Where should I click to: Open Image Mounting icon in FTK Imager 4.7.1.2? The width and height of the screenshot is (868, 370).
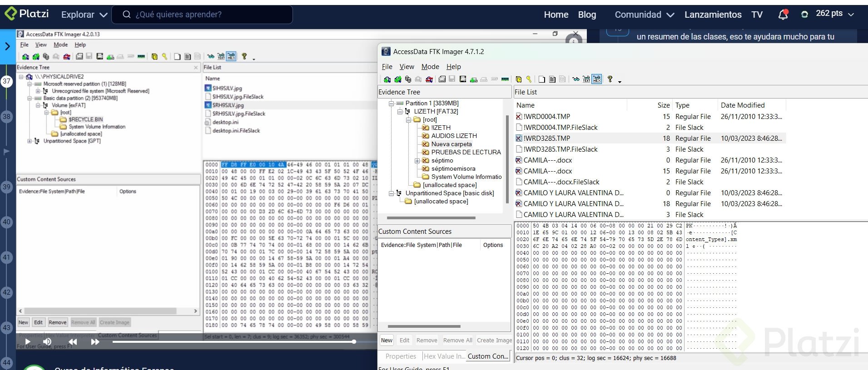click(408, 79)
